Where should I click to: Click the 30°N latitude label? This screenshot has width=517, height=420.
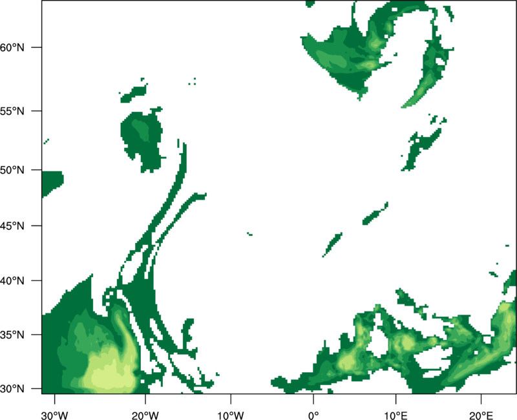point(12,389)
